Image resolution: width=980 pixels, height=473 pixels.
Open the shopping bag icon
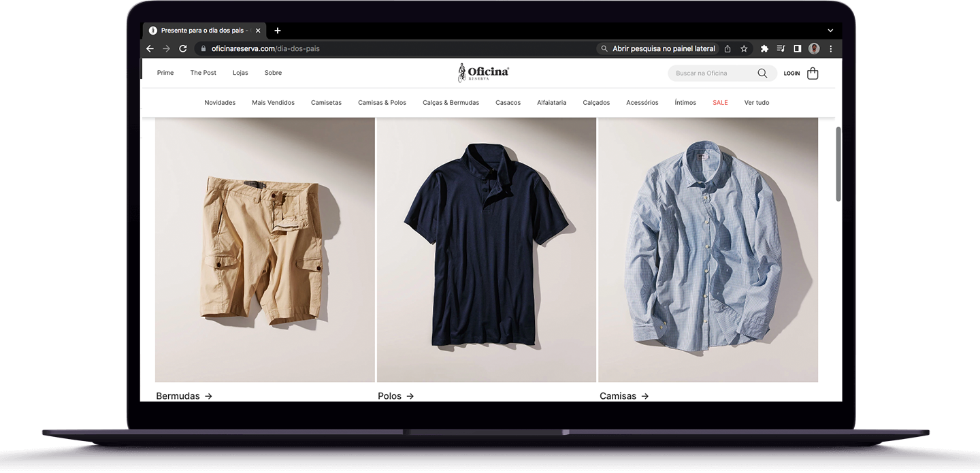(813, 74)
